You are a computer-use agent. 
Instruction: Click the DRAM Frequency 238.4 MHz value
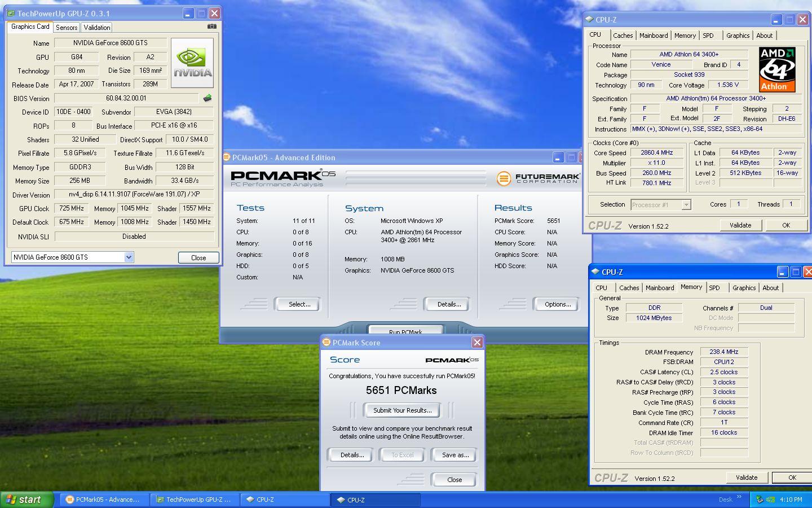[x=724, y=352]
